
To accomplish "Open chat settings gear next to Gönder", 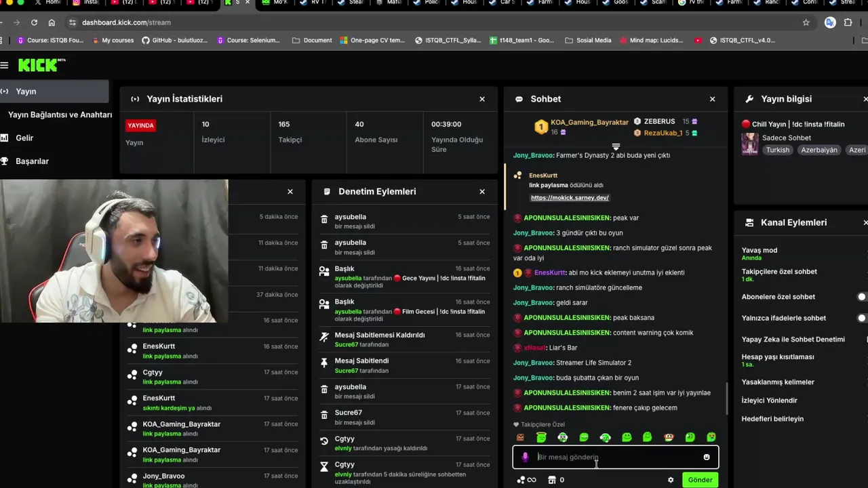I will coord(671,480).
